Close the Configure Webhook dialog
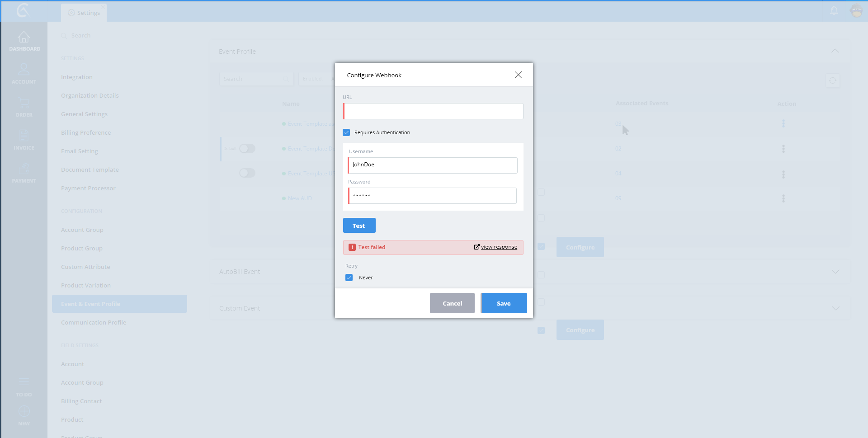This screenshot has height=438, width=868. pyautogui.click(x=518, y=75)
